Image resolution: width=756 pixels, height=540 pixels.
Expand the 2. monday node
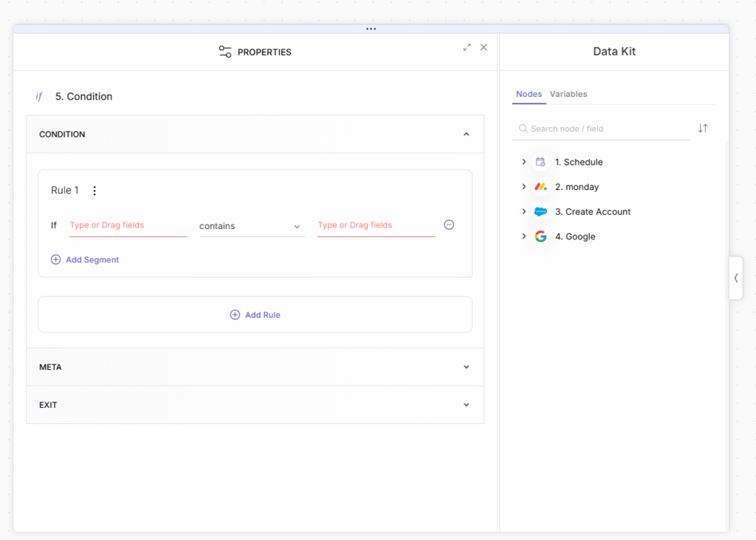tap(523, 187)
